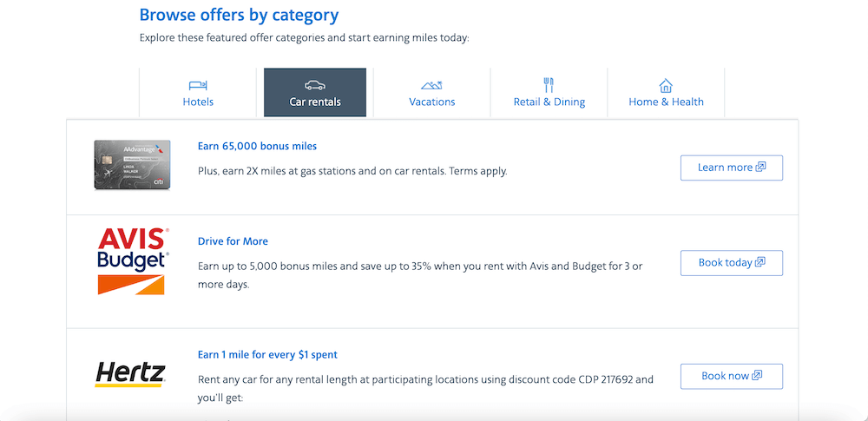Click the Book today button
Image resolution: width=868 pixels, height=421 pixels.
pyautogui.click(x=731, y=262)
